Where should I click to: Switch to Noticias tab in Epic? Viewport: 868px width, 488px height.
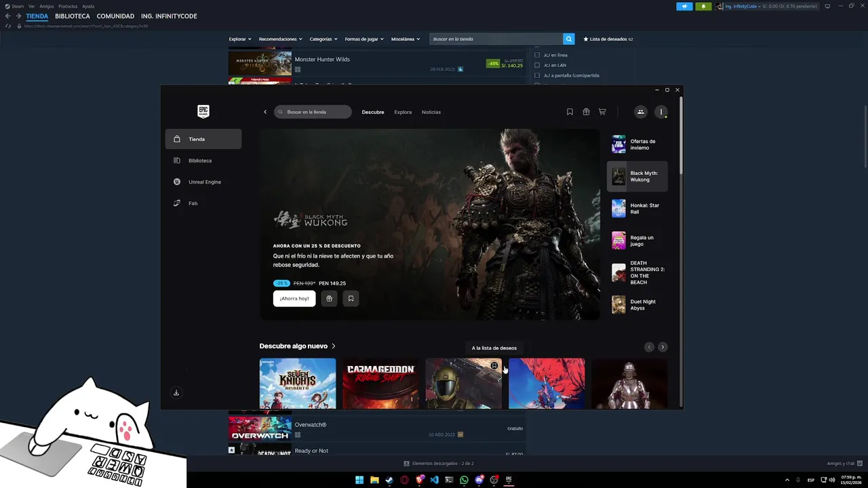point(431,112)
